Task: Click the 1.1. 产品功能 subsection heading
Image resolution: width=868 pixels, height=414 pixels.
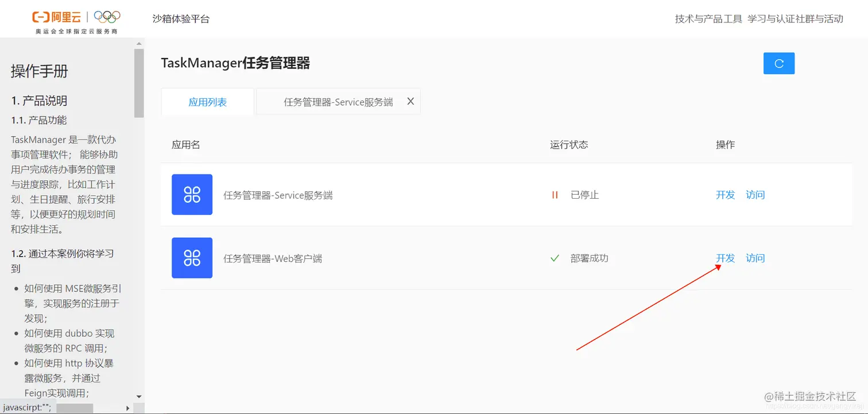Action: 39,120
